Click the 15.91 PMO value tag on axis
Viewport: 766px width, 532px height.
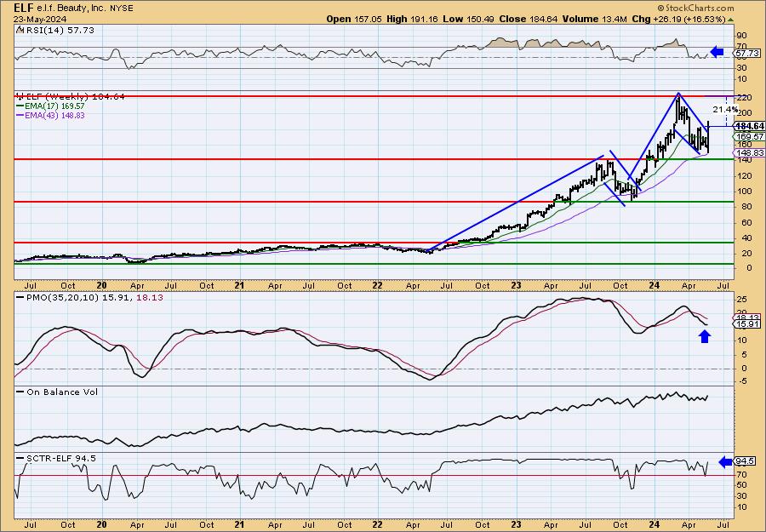click(x=747, y=324)
